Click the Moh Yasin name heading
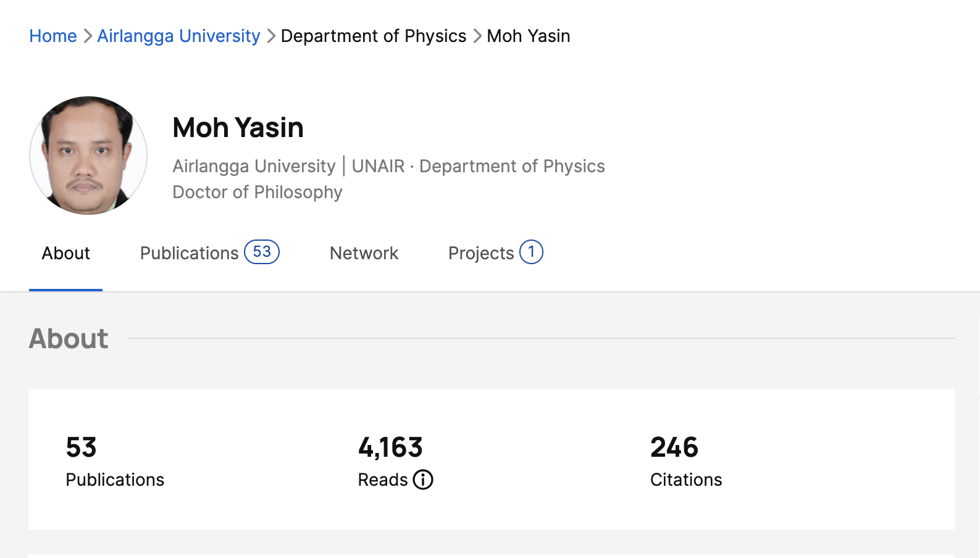Viewport: 980px width, 558px height. point(238,128)
